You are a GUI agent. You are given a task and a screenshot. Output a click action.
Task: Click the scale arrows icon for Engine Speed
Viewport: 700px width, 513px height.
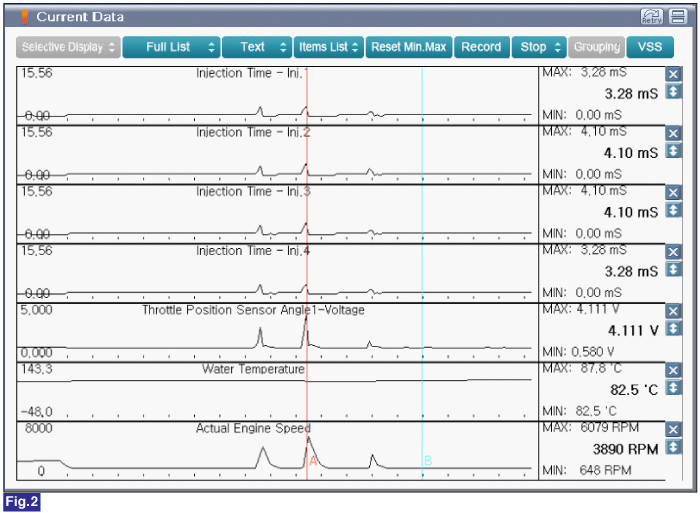tap(673, 447)
